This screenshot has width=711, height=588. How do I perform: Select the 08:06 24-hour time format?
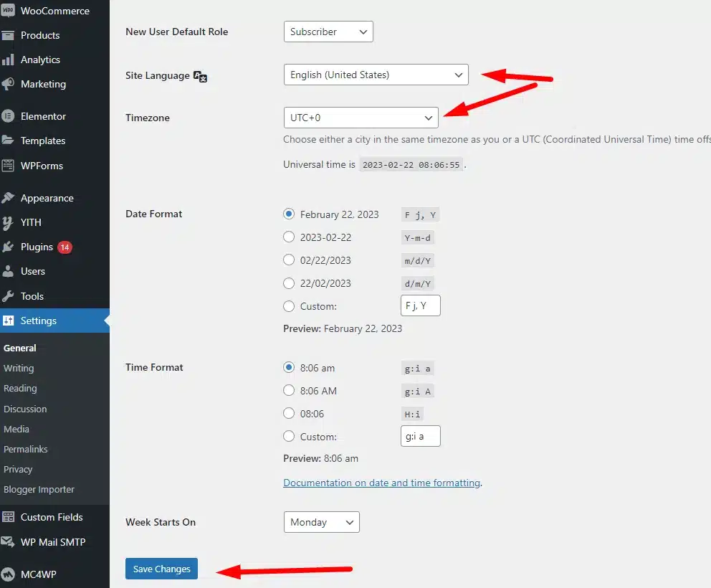pyautogui.click(x=289, y=413)
